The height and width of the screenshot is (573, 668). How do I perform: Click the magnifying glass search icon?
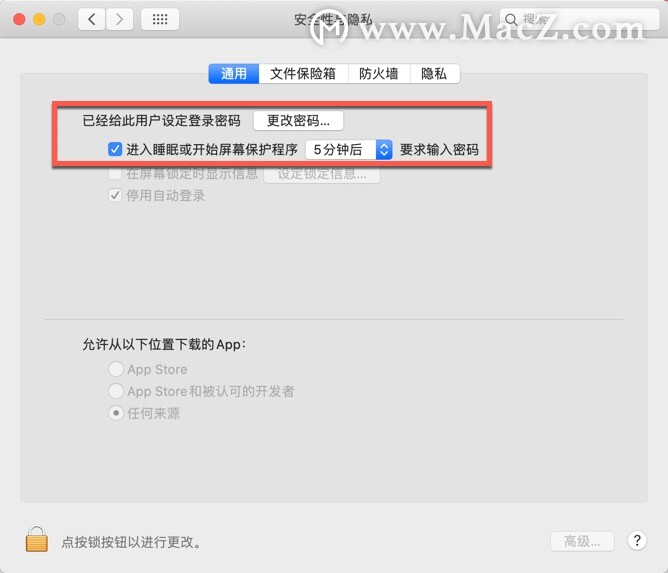click(x=511, y=20)
